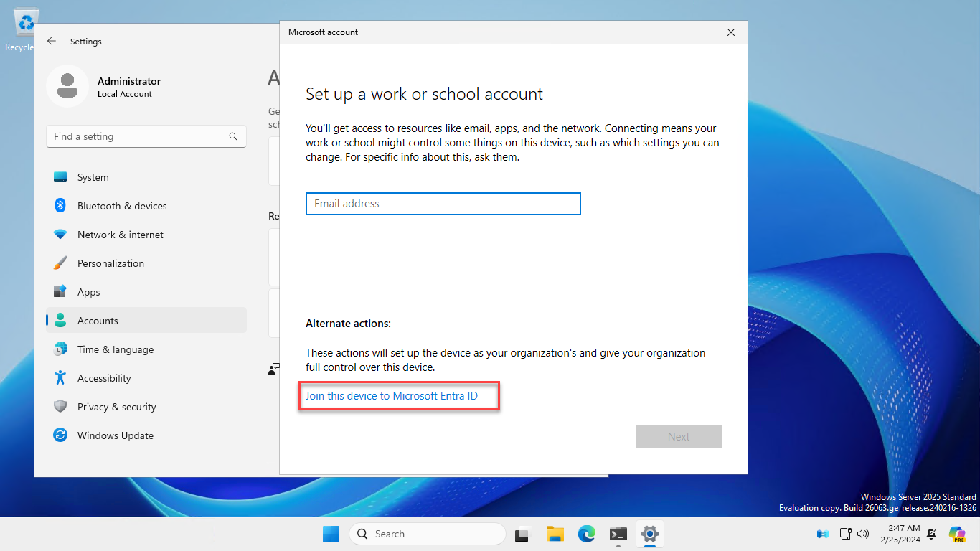980x551 pixels.
Task: Open System settings in the sidebar
Action: coord(93,177)
